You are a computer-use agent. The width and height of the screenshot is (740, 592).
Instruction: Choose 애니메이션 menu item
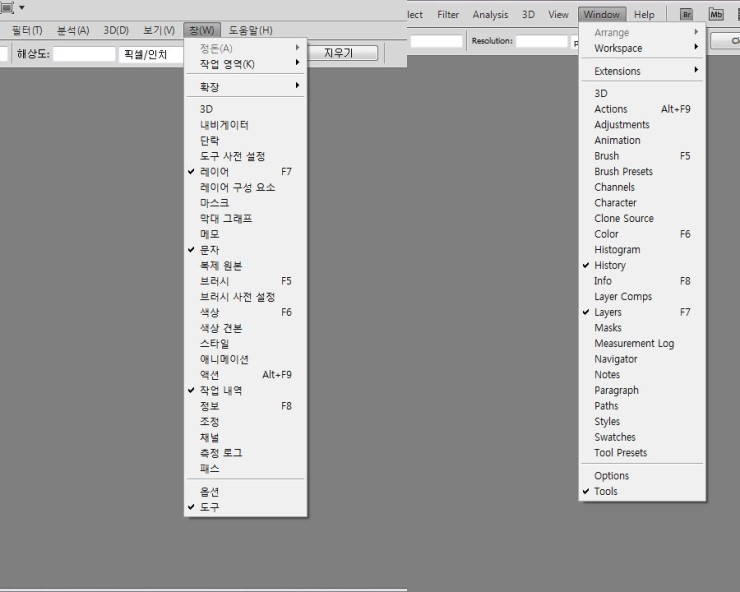(x=245, y=359)
